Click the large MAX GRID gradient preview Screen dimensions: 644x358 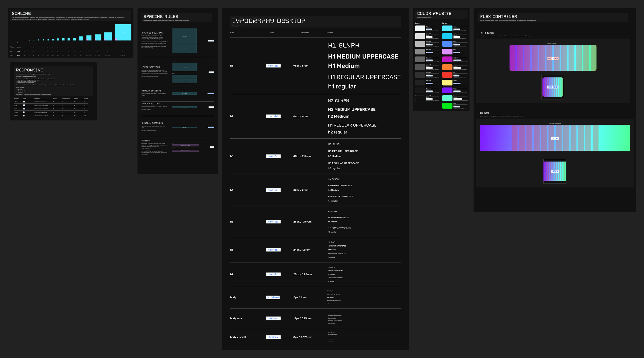click(x=553, y=58)
